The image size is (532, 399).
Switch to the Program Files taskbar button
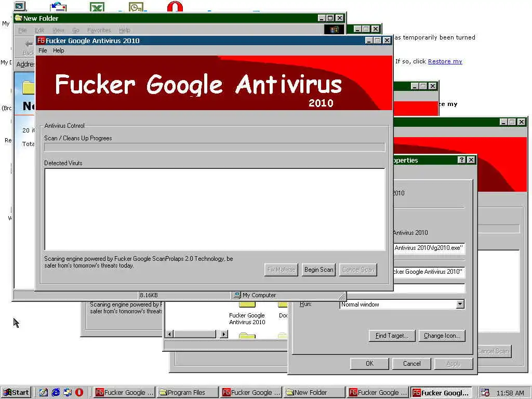(x=187, y=393)
